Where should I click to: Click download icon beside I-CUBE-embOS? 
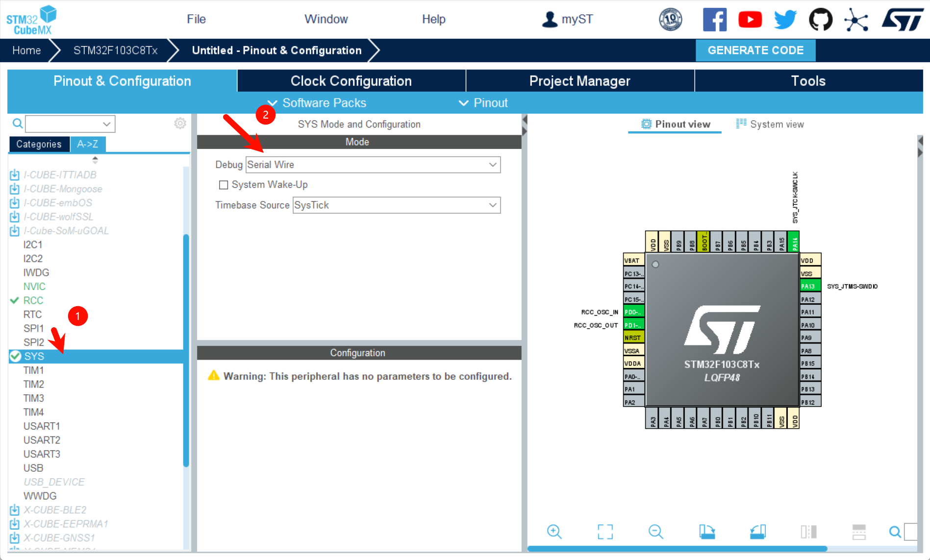pyautogui.click(x=15, y=203)
